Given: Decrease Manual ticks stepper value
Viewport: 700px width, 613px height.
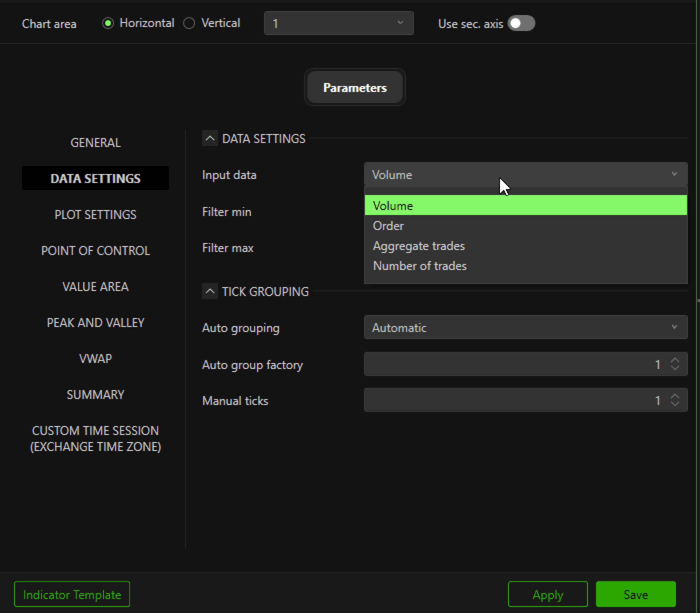Looking at the screenshot, I should [x=675, y=404].
